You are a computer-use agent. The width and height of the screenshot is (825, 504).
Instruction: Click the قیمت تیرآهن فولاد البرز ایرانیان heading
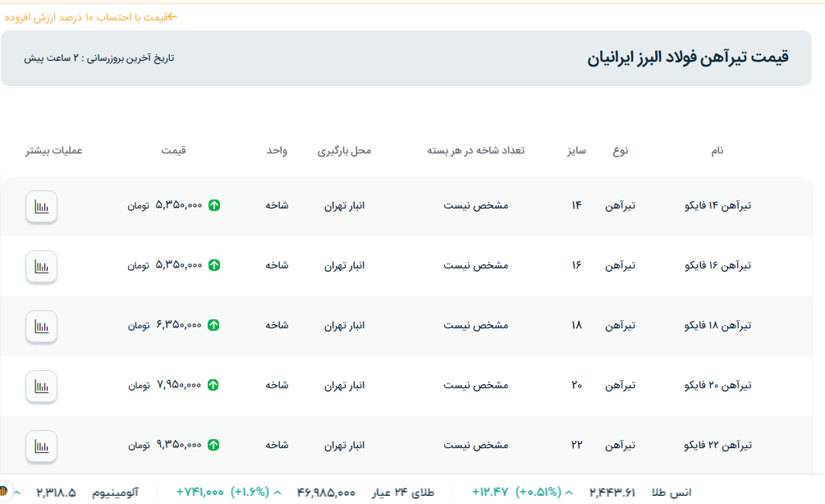point(687,57)
